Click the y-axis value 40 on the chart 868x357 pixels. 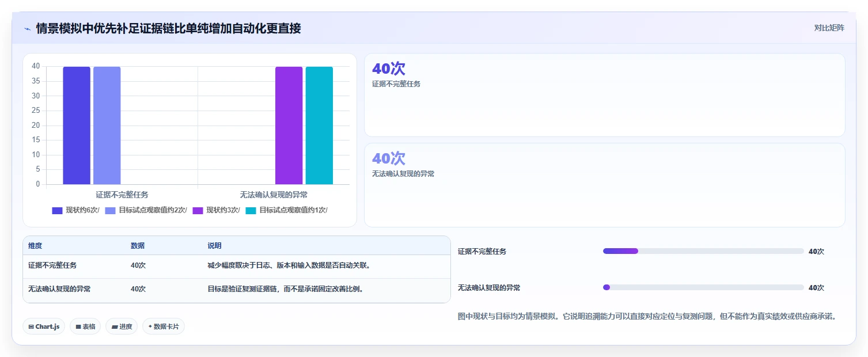click(x=36, y=66)
